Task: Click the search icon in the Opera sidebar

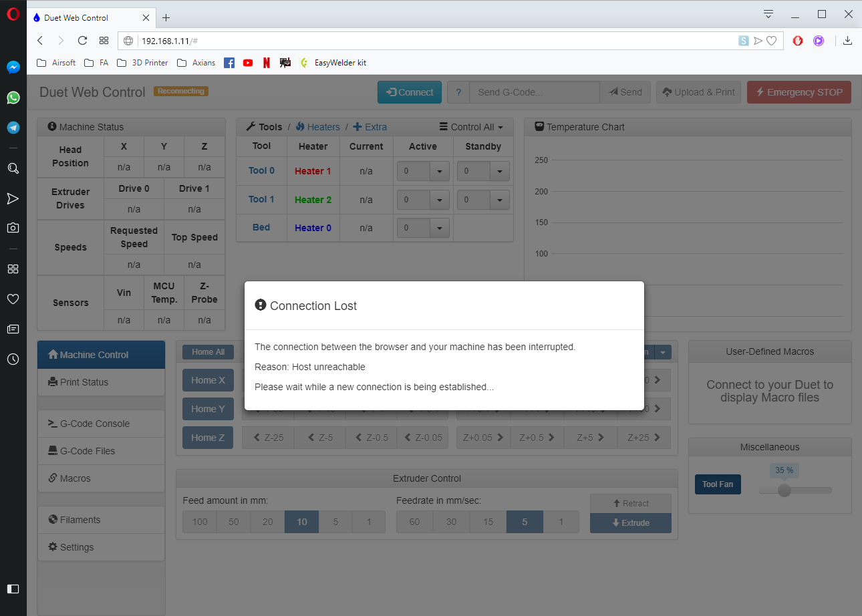Action: [13, 168]
